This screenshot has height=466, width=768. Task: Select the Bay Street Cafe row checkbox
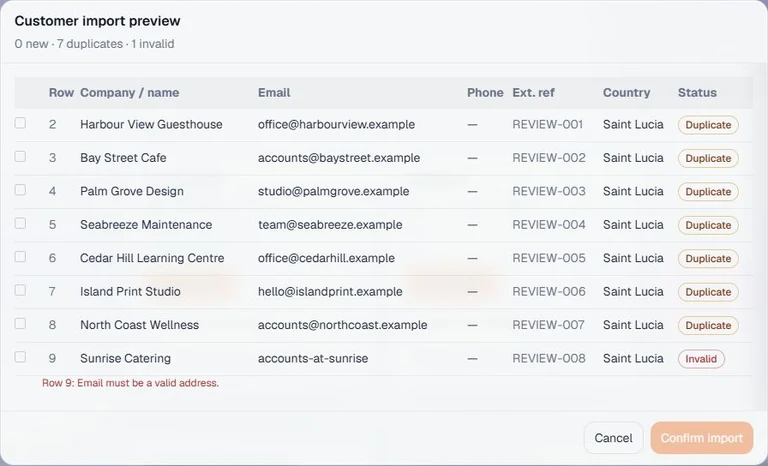pyautogui.click(x=20, y=156)
